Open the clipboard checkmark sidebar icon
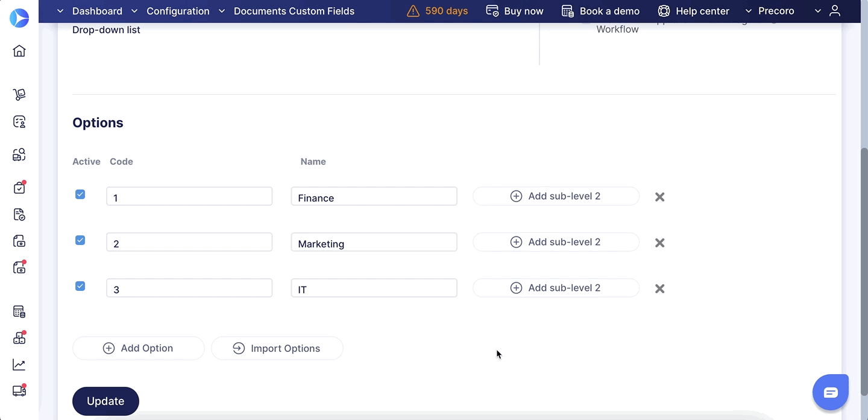The height and width of the screenshot is (420, 868). coord(19,188)
